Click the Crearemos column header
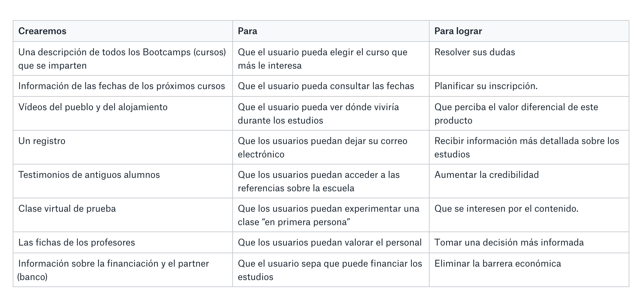 click(123, 31)
